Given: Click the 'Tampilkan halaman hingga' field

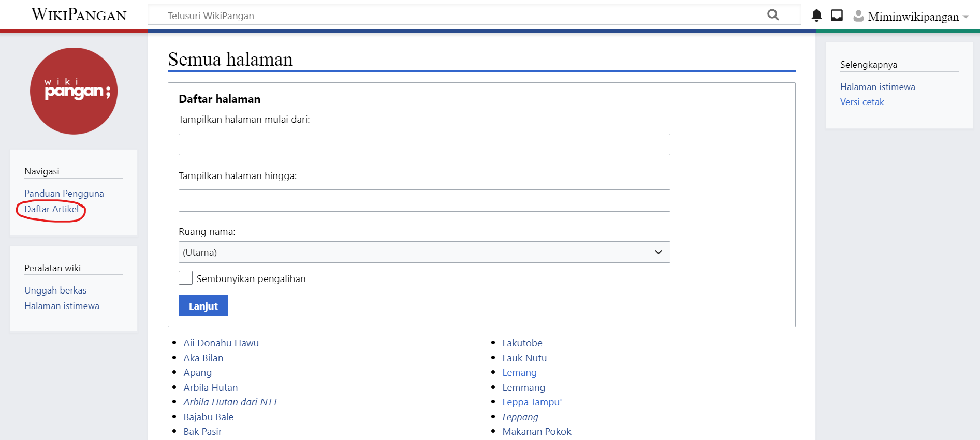Looking at the screenshot, I should tap(424, 201).
